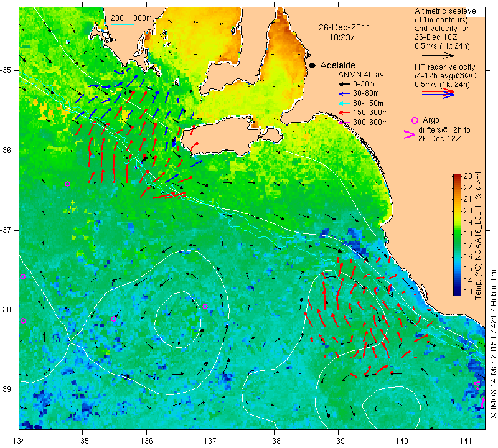
Task: Select the 'drifters@12h to' text
Action: pyautogui.click(x=444, y=130)
